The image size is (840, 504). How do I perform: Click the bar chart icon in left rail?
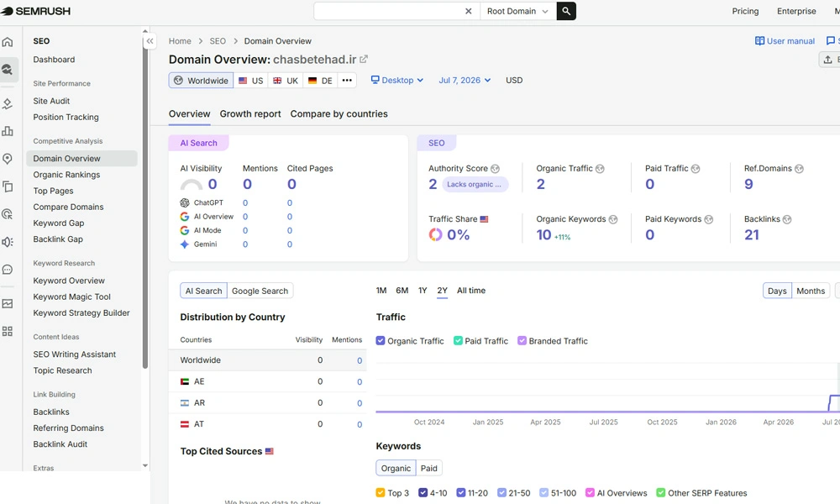(x=8, y=131)
